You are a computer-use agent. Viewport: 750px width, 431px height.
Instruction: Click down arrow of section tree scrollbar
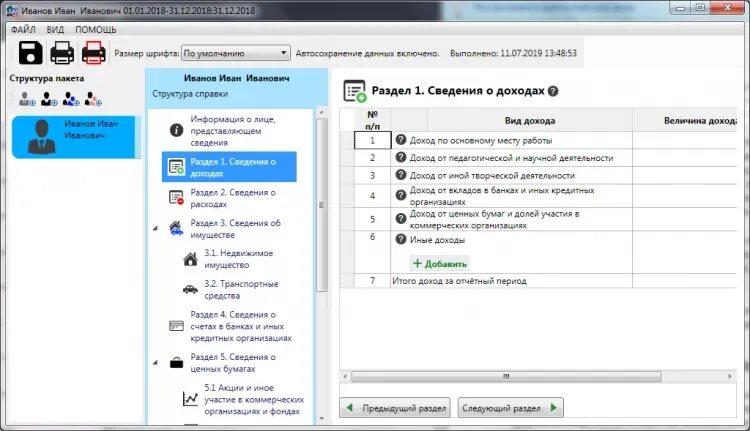coord(321,418)
